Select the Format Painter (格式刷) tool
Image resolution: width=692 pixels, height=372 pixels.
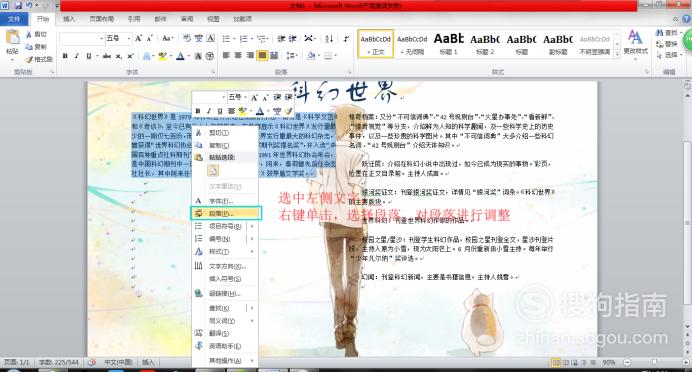point(39,59)
